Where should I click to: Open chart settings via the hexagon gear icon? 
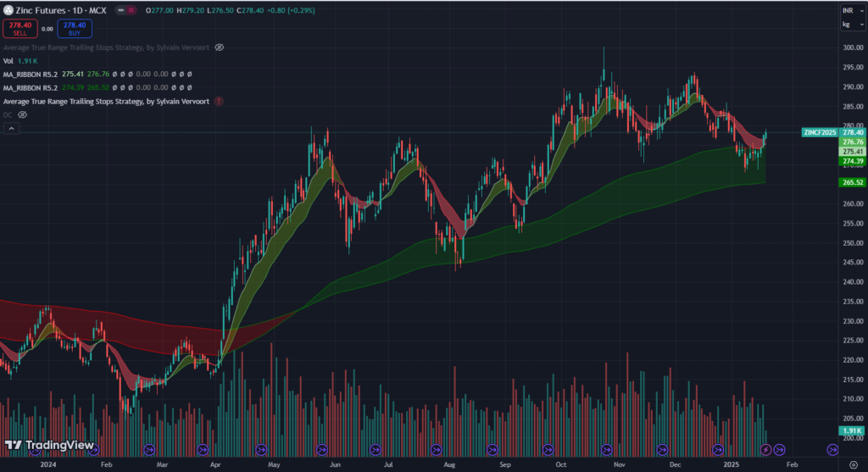[x=854, y=465]
